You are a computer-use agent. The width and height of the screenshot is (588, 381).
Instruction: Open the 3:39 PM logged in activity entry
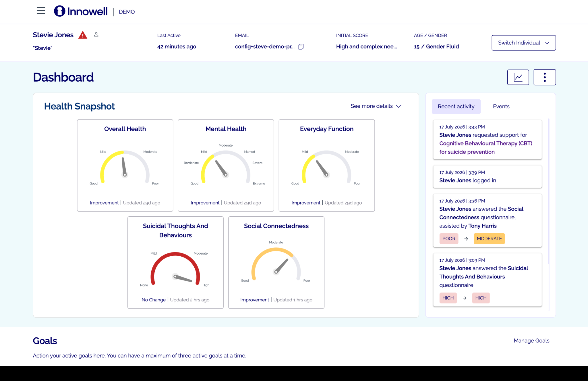click(487, 176)
